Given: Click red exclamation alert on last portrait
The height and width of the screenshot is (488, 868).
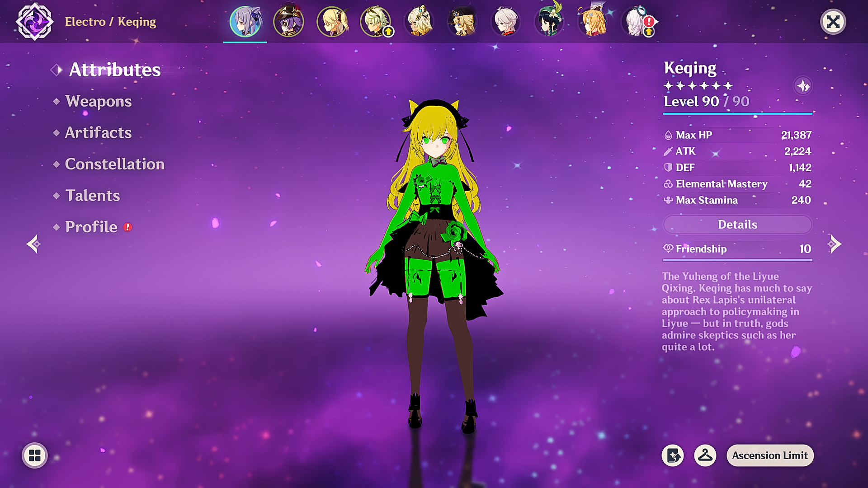Looking at the screenshot, I should tap(649, 21).
